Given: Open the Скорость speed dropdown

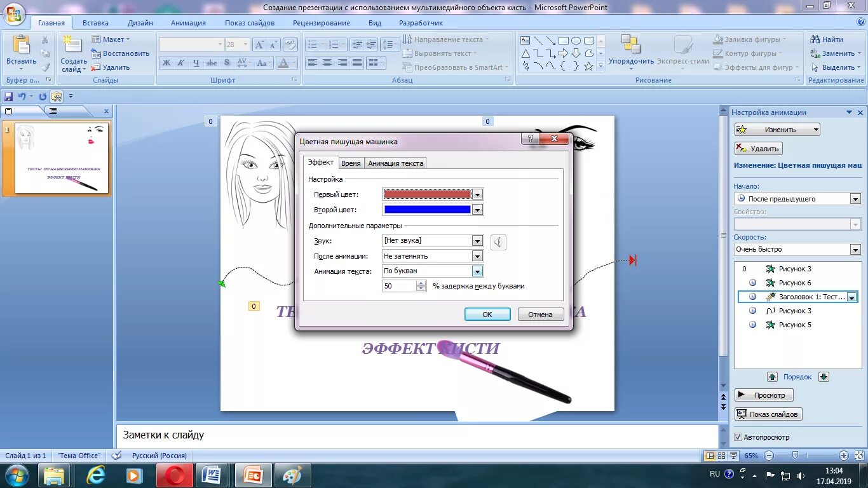Looking at the screenshot, I should (855, 250).
